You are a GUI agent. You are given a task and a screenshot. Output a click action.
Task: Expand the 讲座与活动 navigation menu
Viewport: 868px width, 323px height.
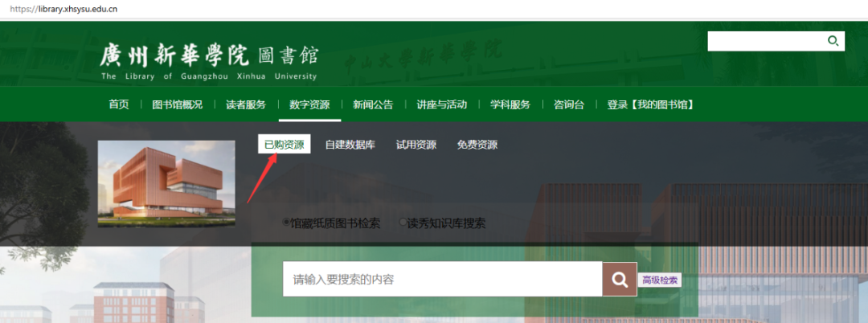(441, 104)
